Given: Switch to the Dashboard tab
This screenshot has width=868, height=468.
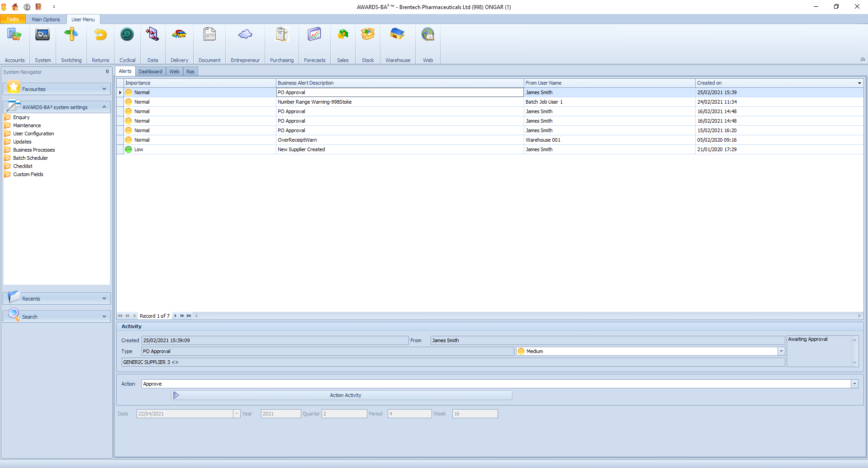Looking at the screenshot, I should coord(150,72).
